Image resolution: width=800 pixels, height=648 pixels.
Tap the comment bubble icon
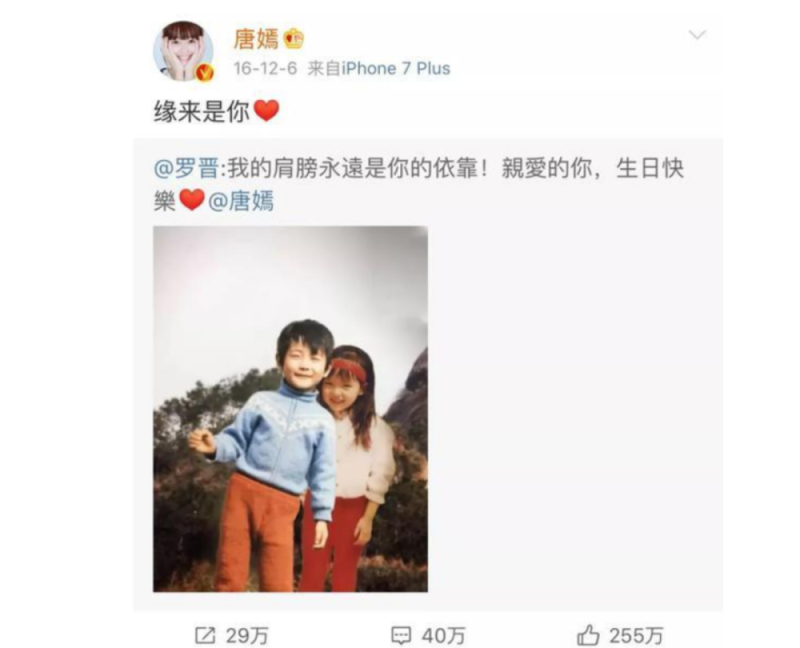pos(401,636)
